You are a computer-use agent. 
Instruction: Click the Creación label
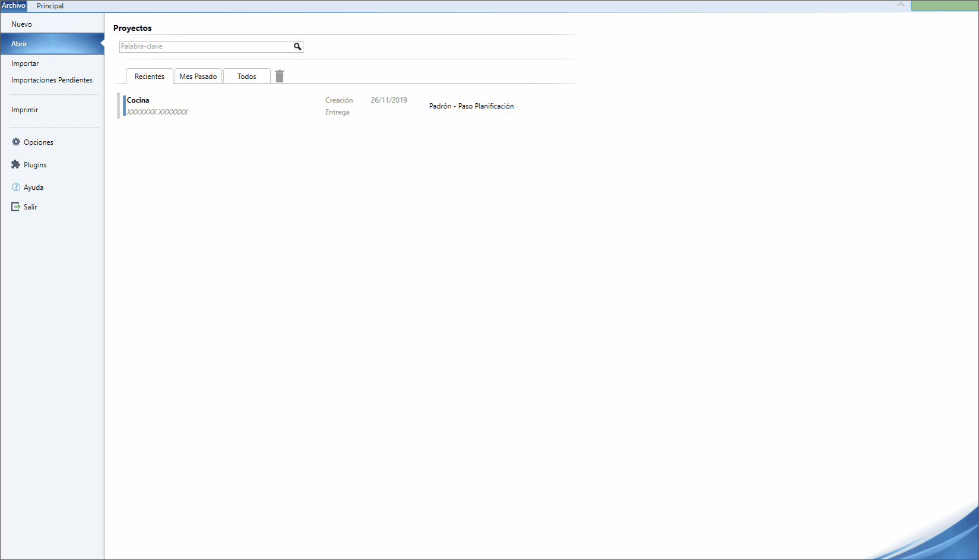339,100
